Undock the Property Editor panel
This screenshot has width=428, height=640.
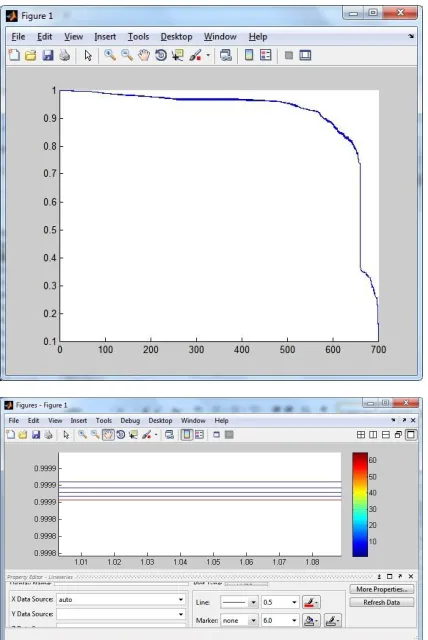(400, 576)
